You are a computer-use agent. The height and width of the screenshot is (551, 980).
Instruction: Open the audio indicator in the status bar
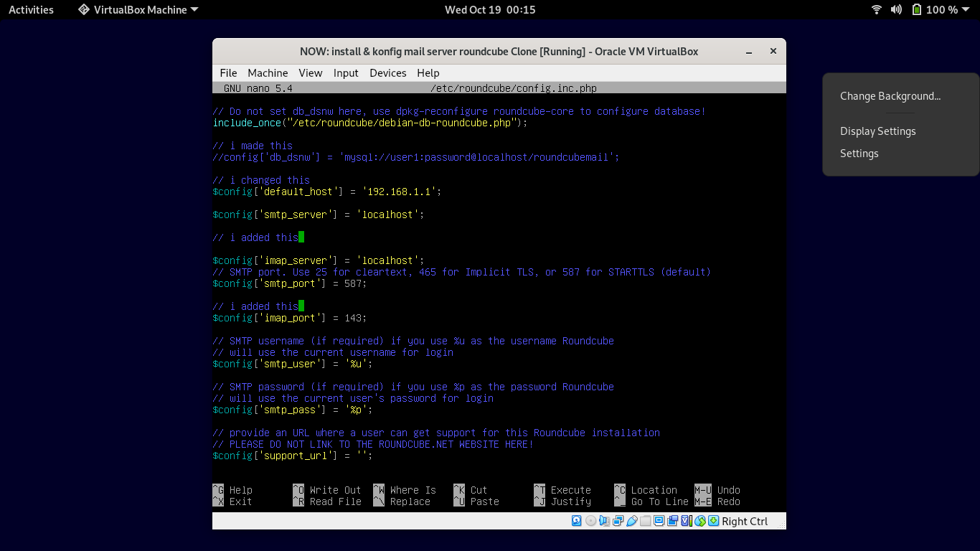click(604, 522)
